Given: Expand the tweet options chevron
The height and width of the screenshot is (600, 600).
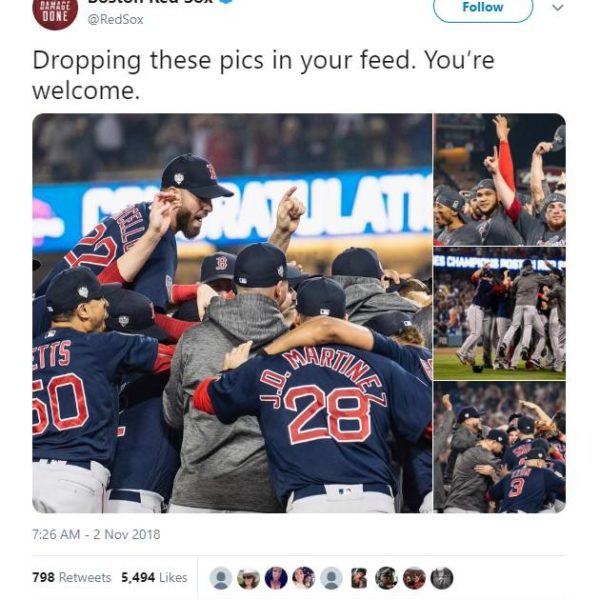Looking at the screenshot, I should [x=558, y=8].
